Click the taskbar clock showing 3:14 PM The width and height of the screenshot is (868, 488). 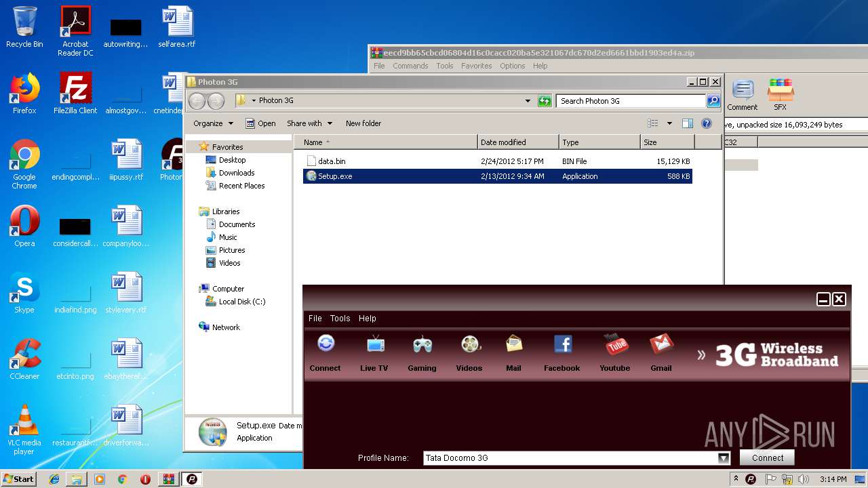pyautogui.click(x=833, y=479)
